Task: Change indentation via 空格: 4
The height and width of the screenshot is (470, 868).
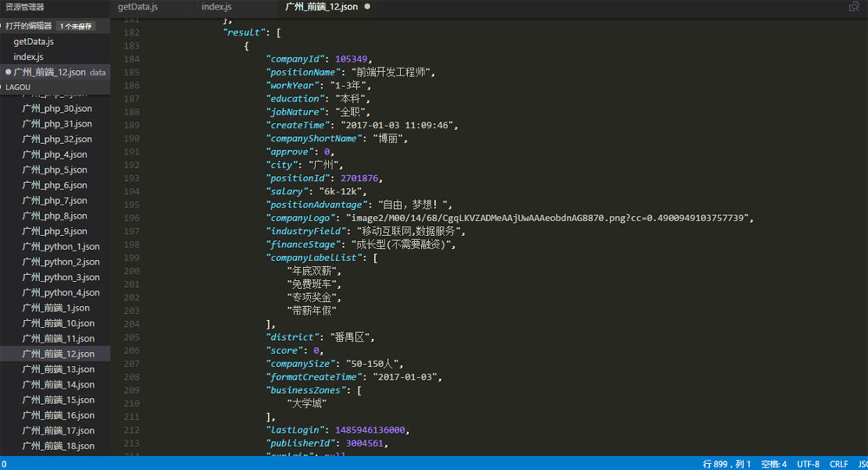Action: [x=773, y=464]
